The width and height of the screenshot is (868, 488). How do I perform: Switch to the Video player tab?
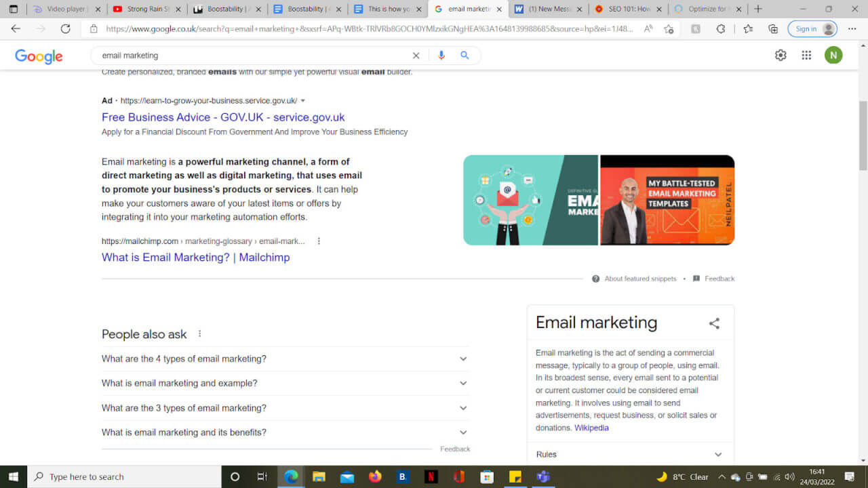click(67, 9)
